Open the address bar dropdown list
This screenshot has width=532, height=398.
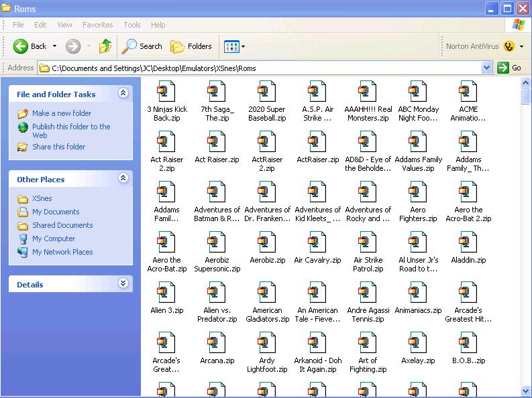486,68
